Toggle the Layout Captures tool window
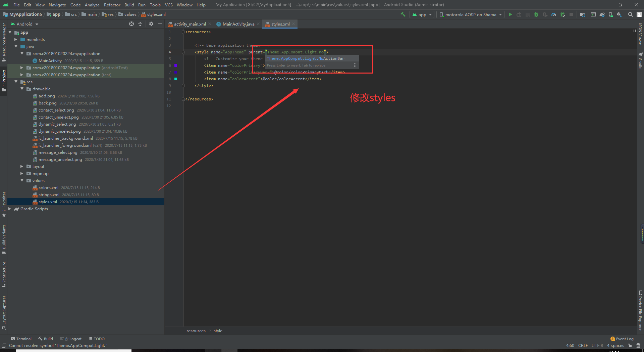The image size is (644, 352). click(x=4, y=312)
